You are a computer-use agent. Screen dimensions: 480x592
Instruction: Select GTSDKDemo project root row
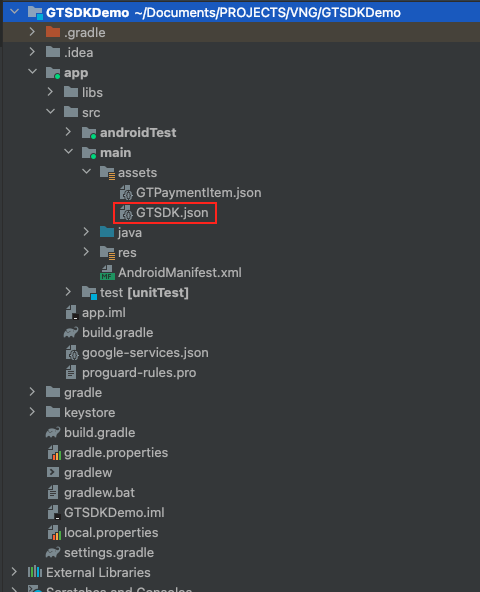point(241,12)
